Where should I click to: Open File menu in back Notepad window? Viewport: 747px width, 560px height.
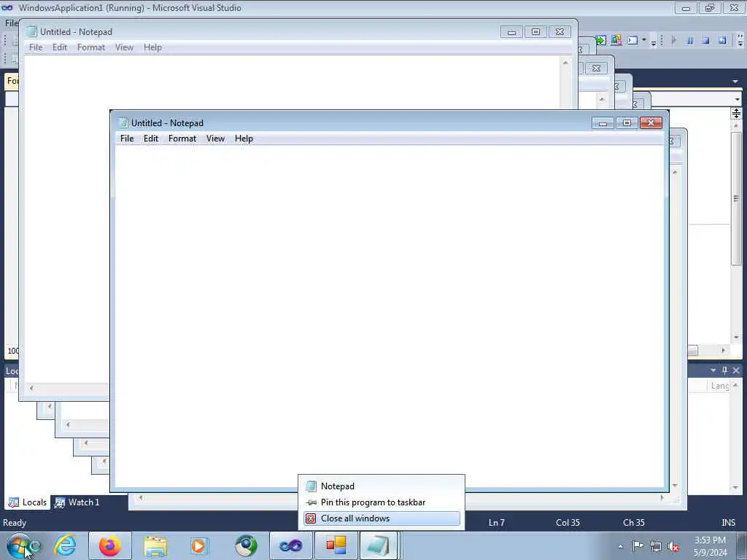coord(36,47)
